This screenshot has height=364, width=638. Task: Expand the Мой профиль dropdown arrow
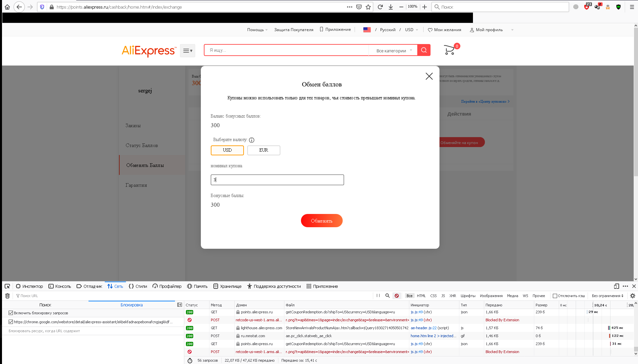coord(512,30)
